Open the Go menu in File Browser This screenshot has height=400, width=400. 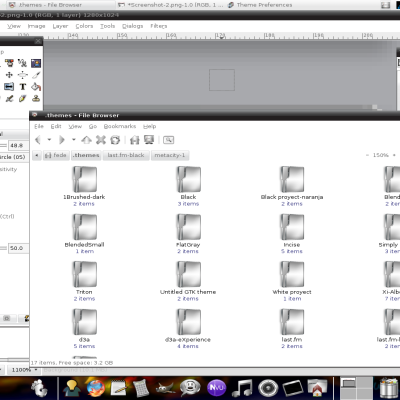pos(93,126)
